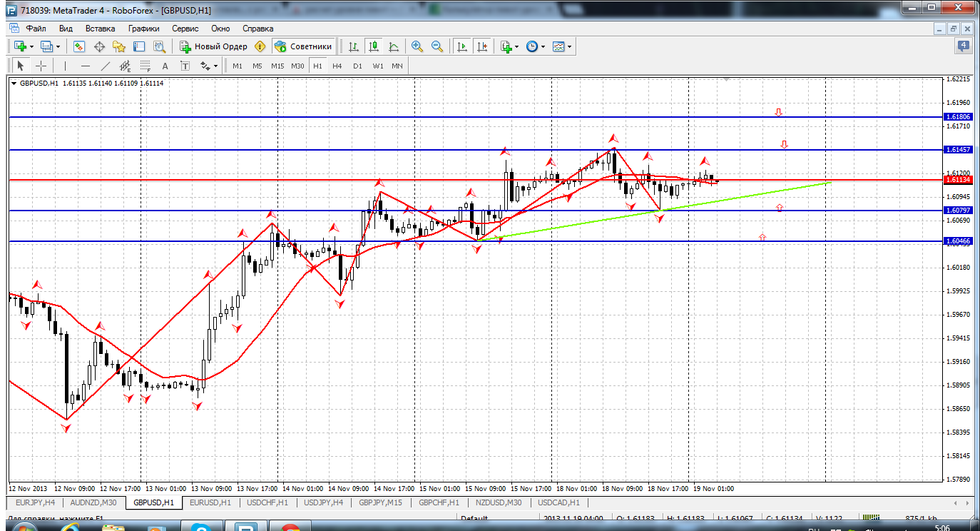980x531 pixels.
Task: Select the Horizontal Line drawing tool
Action: [86, 66]
